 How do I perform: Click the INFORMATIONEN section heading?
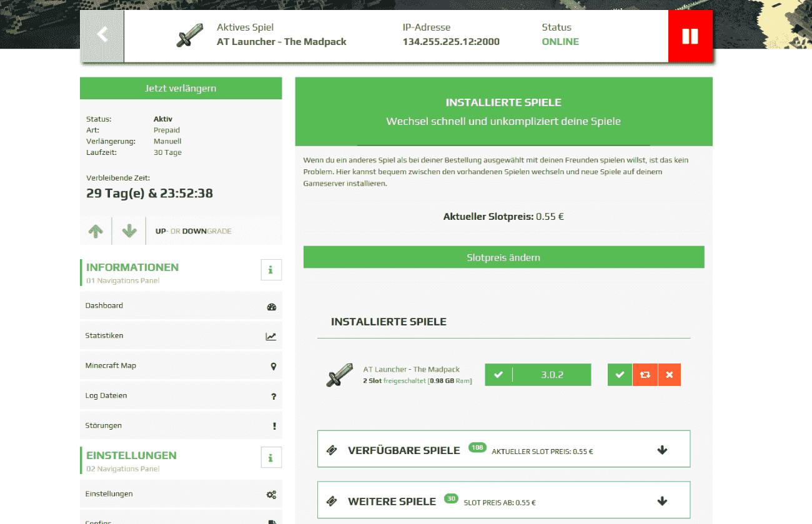(132, 267)
